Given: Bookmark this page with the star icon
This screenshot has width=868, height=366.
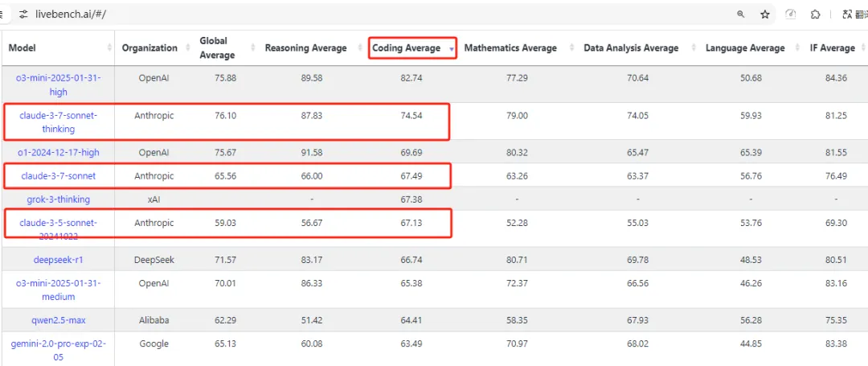Looking at the screenshot, I should click(765, 14).
